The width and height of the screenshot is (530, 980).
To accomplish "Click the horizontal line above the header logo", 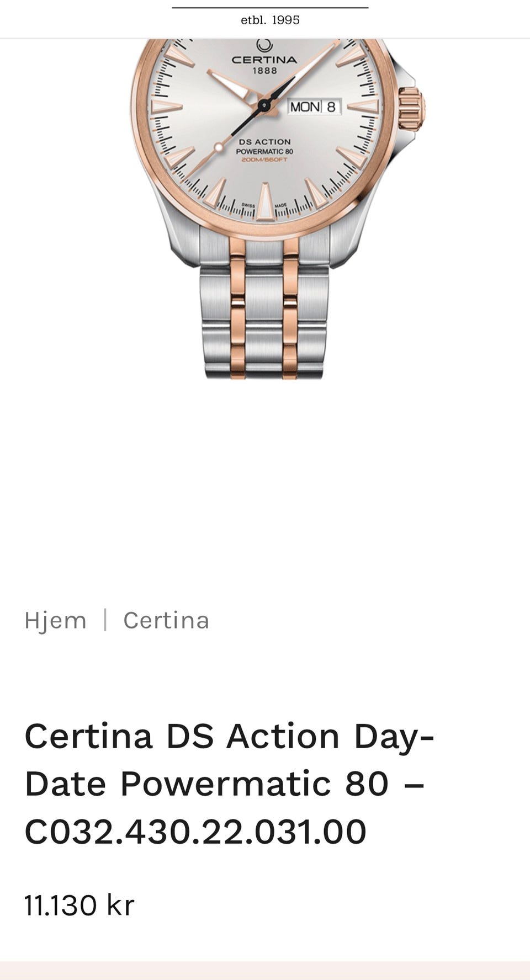I will tap(270, 8).
